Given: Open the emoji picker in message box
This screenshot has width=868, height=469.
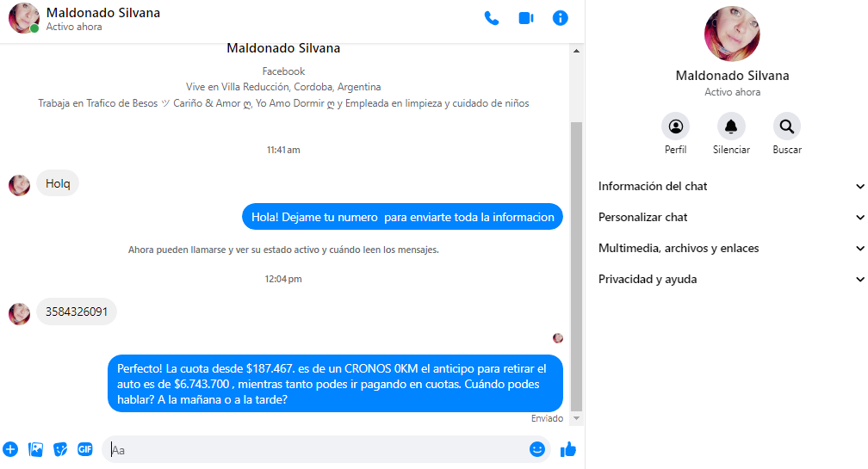Looking at the screenshot, I should [537, 449].
